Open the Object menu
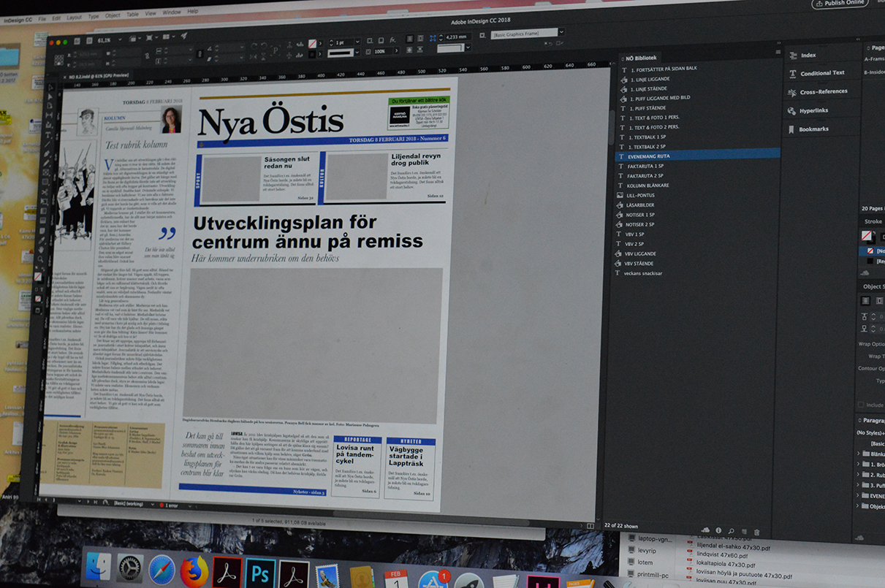The width and height of the screenshot is (885, 588). point(113,15)
